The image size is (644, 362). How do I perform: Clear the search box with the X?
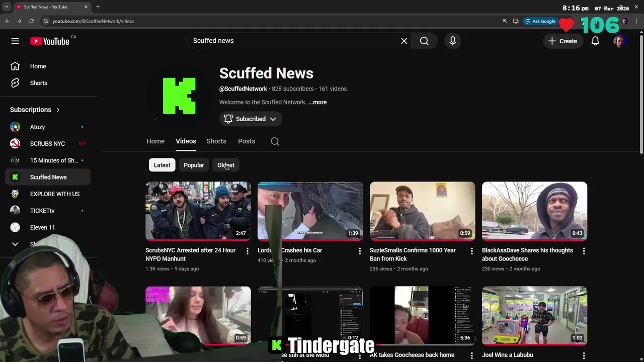404,41
